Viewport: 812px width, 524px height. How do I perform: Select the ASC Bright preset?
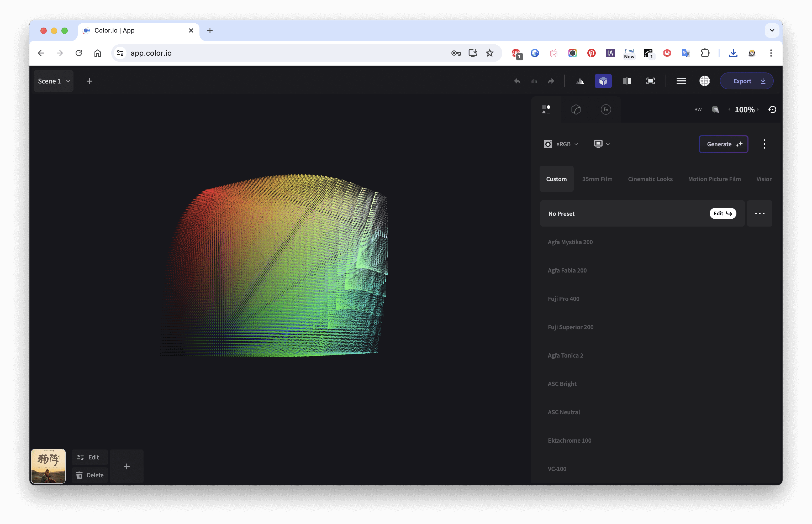point(562,384)
